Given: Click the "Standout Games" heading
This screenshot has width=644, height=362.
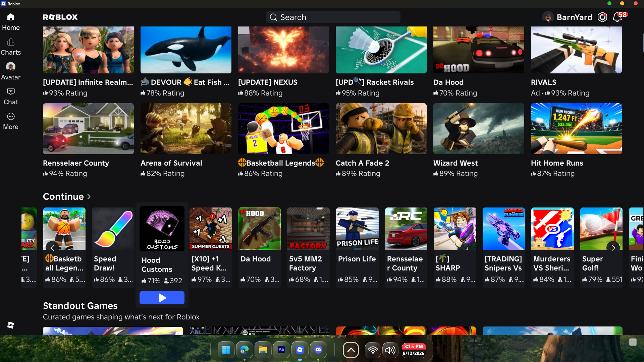Looking at the screenshot, I should tap(80, 306).
